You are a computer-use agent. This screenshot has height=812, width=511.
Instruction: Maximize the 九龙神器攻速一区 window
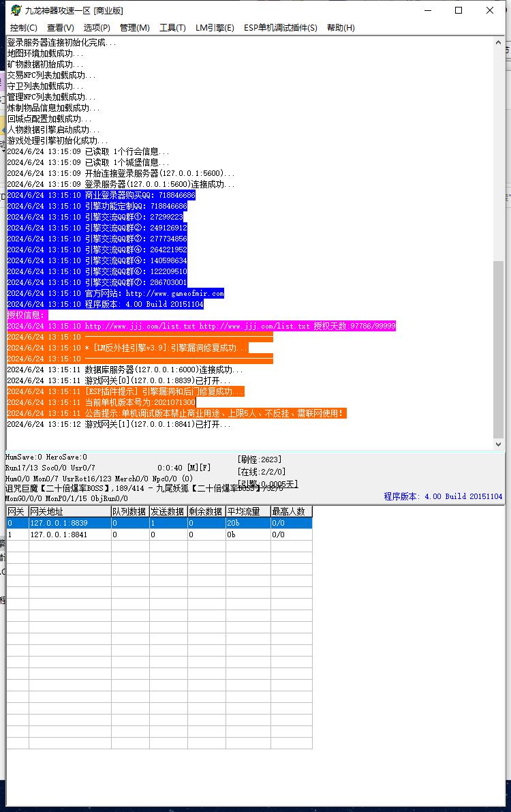click(x=459, y=10)
